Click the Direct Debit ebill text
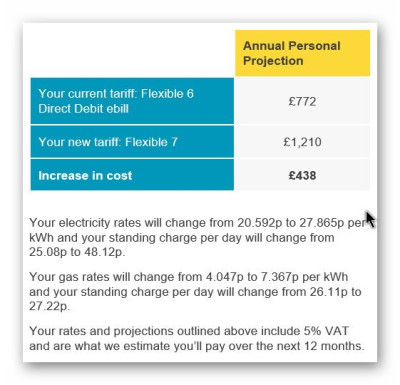Image resolution: width=400 pixels, height=385 pixels. pyautogui.click(x=83, y=109)
